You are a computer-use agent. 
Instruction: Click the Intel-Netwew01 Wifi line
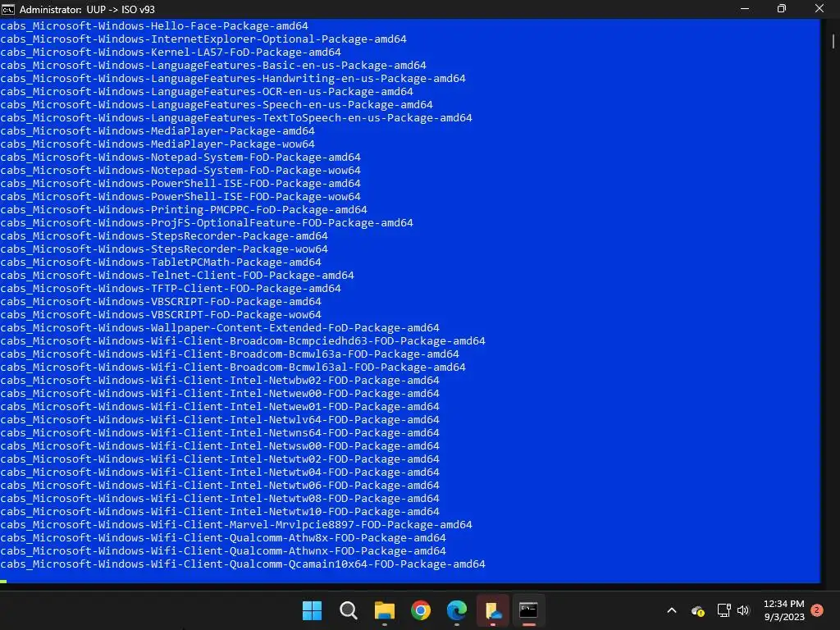[220, 407]
